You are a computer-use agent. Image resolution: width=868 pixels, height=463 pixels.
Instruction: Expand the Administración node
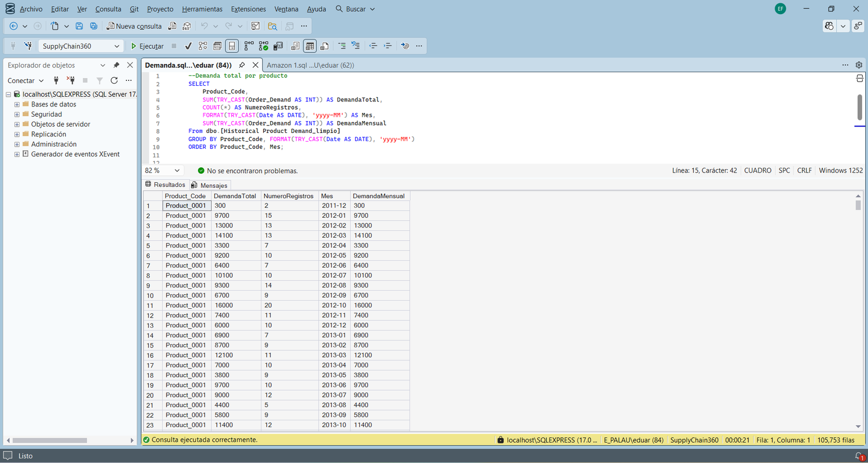pyautogui.click(x=17, y=144)
